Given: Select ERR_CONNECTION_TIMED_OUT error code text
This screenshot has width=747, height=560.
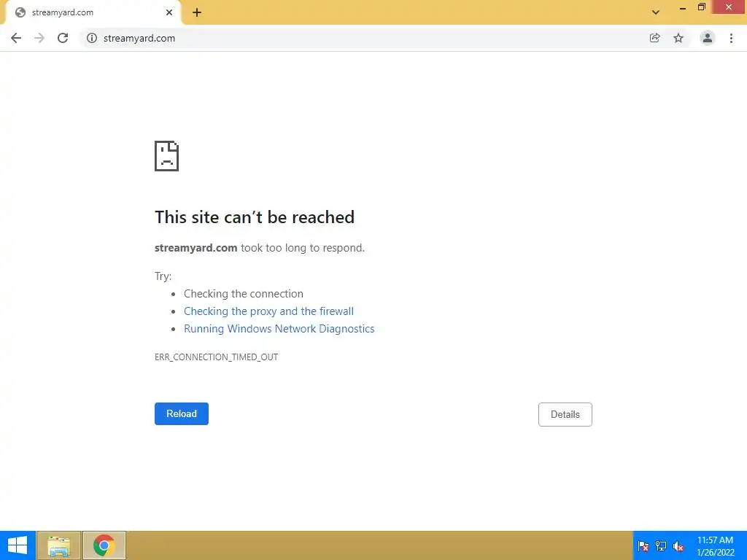Looking at the screenshot, I should (216, 357).
